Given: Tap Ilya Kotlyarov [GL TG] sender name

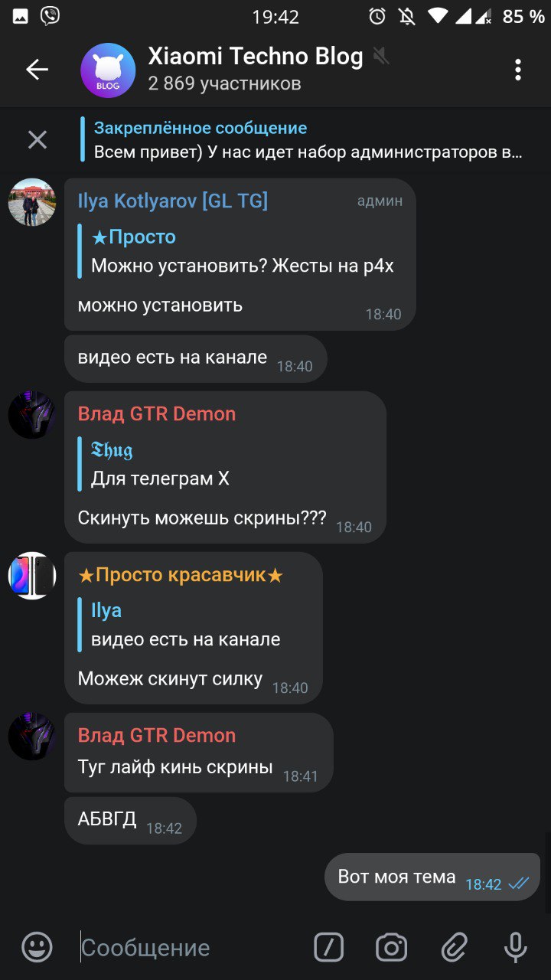Looking at the screenshot, I should [x=173, y=201].
